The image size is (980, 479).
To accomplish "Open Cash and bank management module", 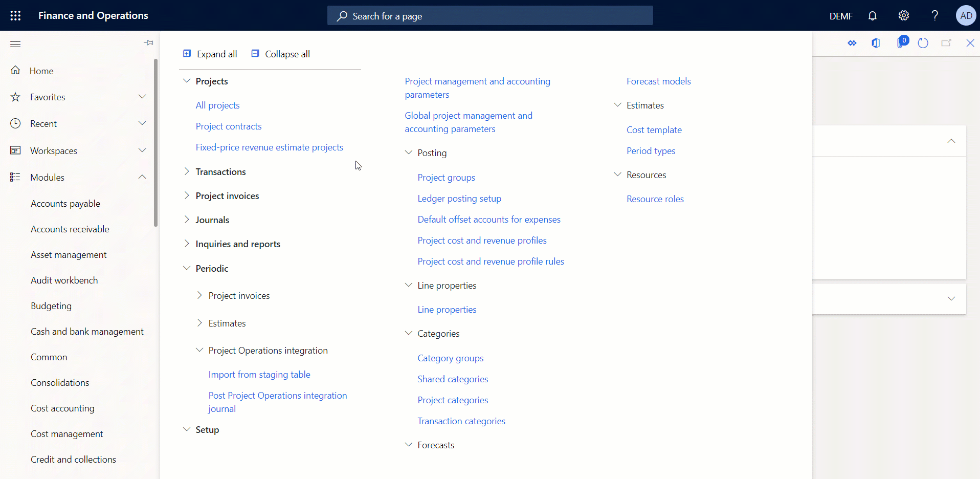I will (x=87, y=332).
